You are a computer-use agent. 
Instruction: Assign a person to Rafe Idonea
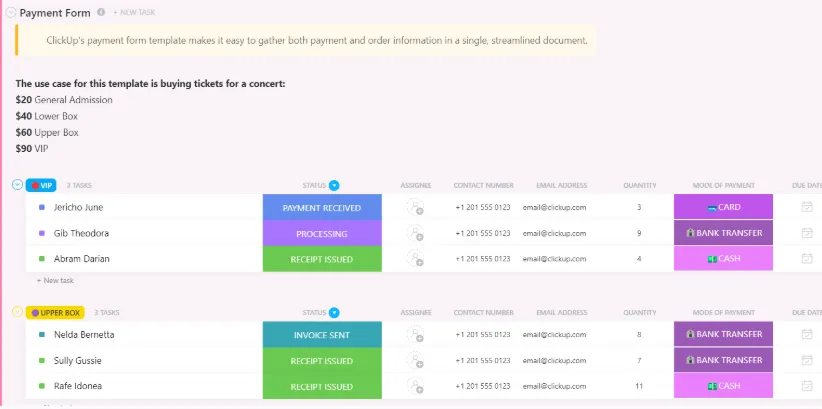coord(415,386)
